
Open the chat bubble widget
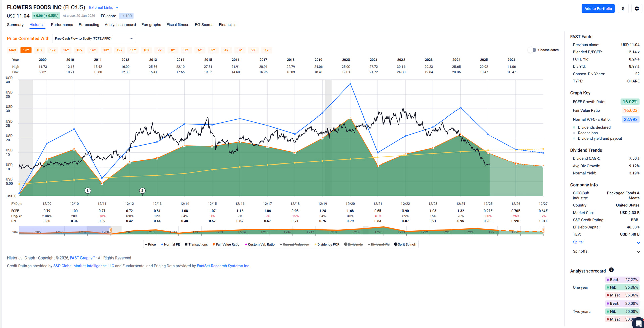coord(638,323)
